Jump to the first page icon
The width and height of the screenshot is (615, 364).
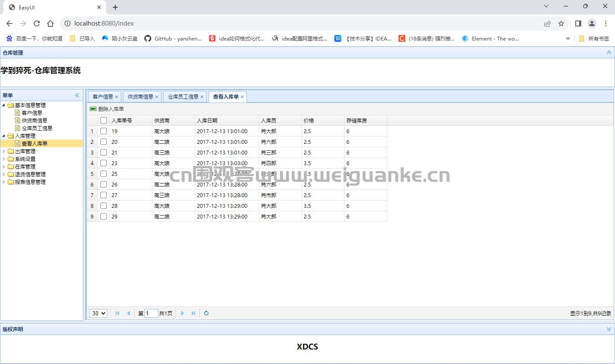(117, 313)
